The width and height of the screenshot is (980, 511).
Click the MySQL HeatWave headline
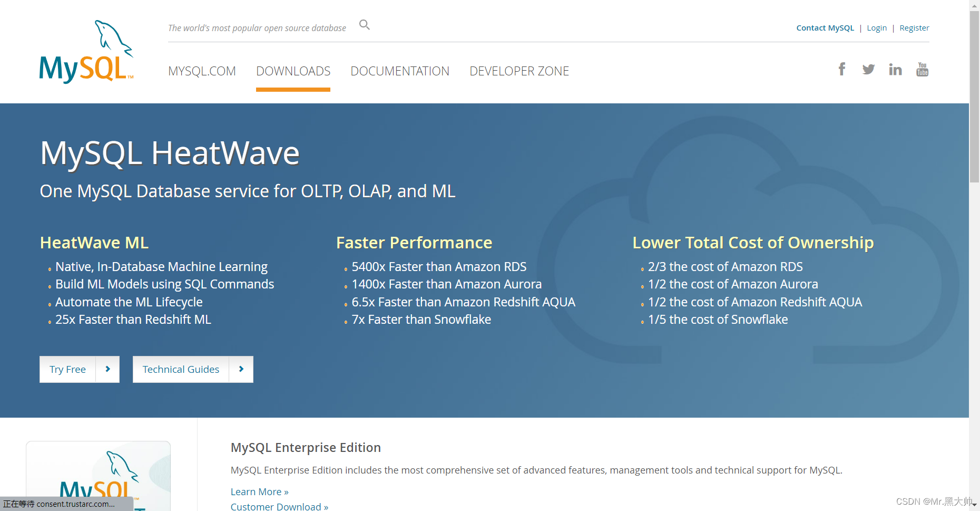coord(170,153)
